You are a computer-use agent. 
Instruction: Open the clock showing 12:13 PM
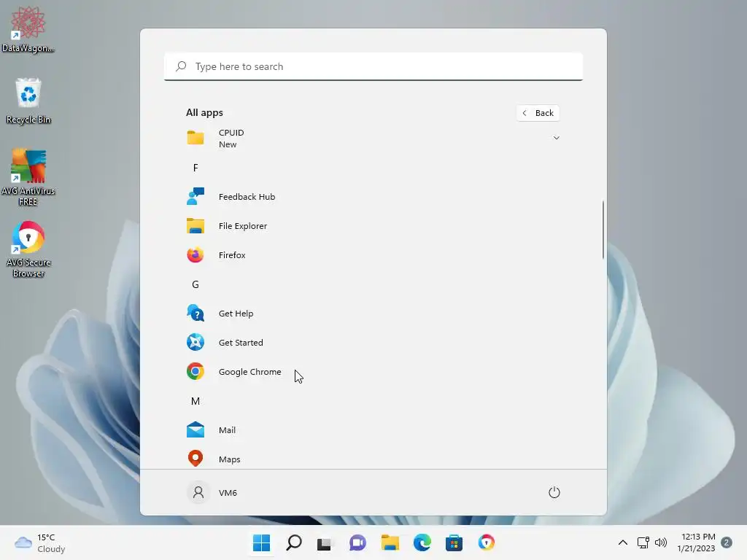click(696, 542)
